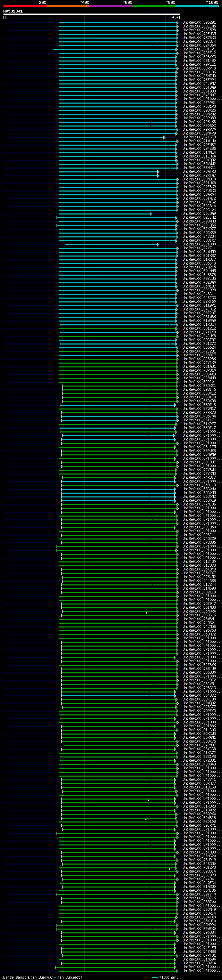Image resolution: width=222 pixels, height=980 pixels.
Task: Choose the UniRef100_Q5BJJ3 label
Action: pos(199,485)
